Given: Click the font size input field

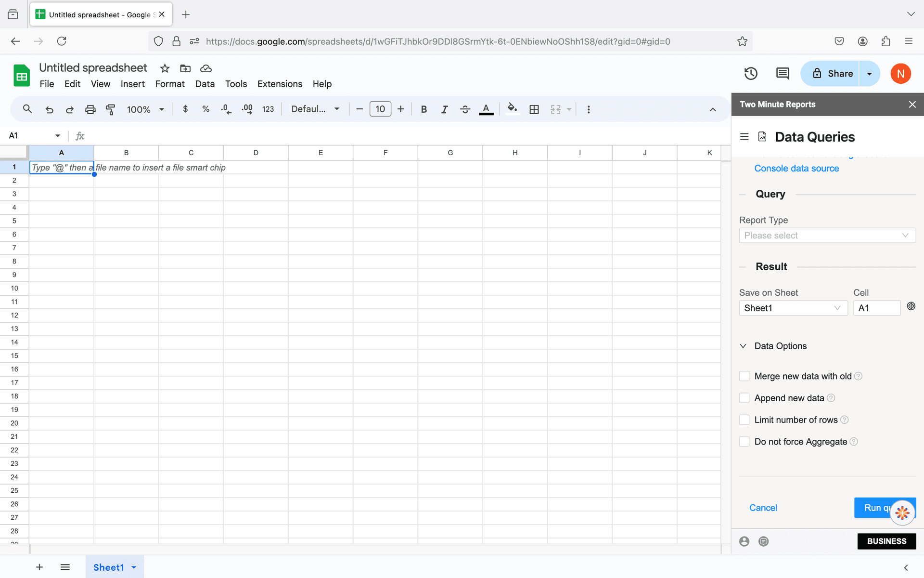Looking at the screenshot, I should [x=381, y=109].
